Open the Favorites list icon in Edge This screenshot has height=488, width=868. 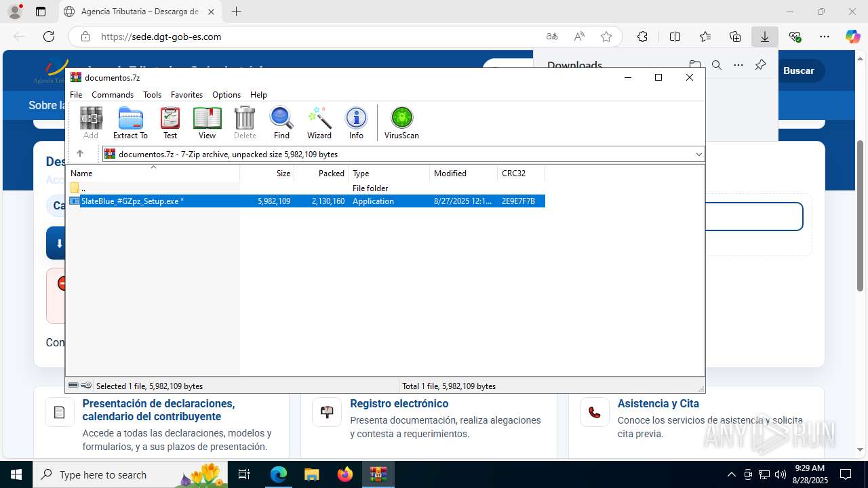tap(705, 37)
